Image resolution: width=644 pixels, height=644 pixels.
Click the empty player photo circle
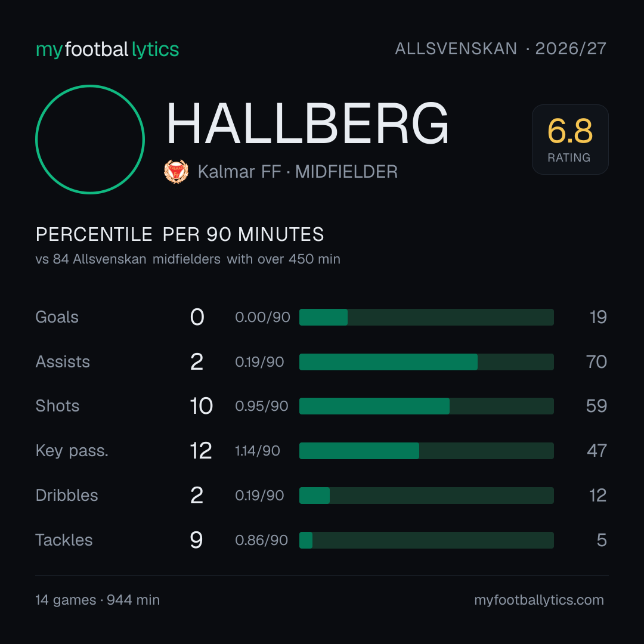pos(90,139)
